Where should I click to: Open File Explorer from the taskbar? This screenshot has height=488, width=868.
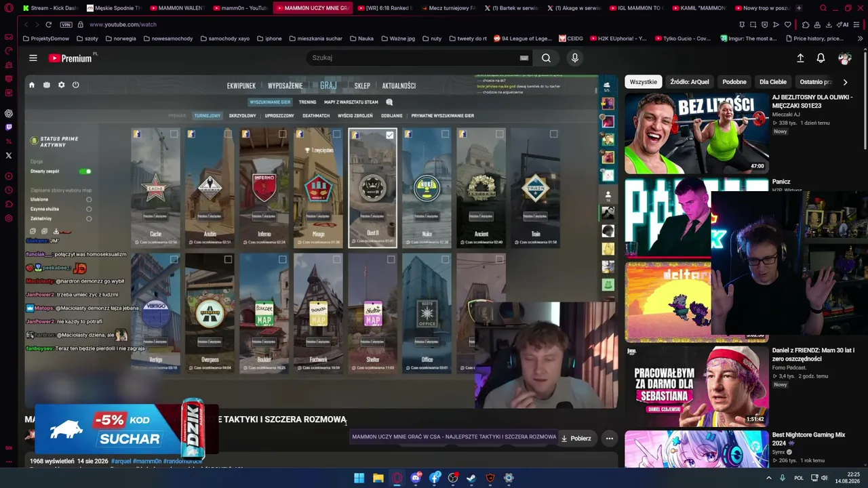(x=378, y=478)
